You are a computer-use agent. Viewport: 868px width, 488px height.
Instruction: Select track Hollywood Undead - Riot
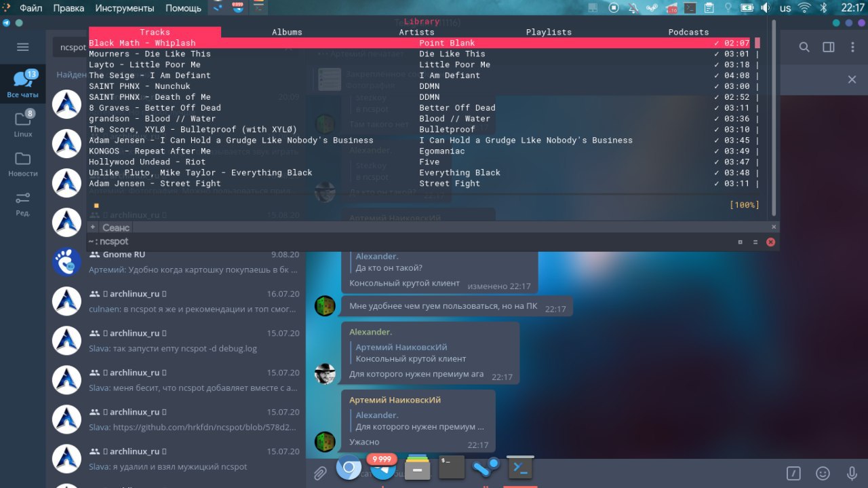coord(147,162)
